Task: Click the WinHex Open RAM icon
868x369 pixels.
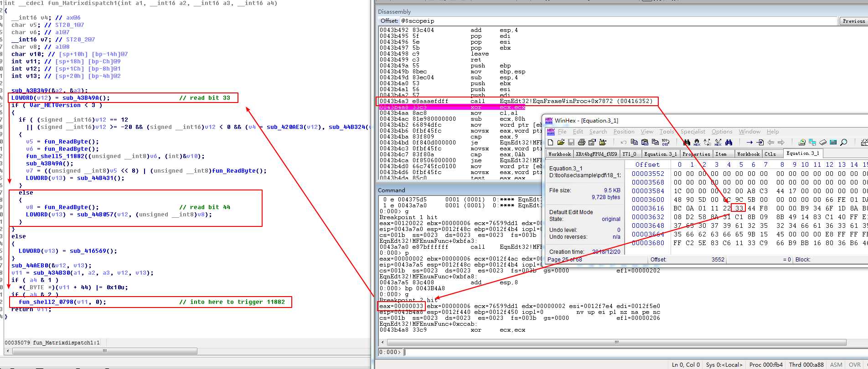Action: tap(823, 143)
